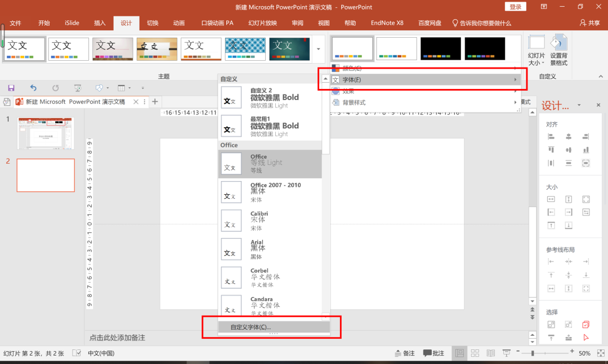608x364 pixels.
Task: Click the align top icon
Action: click(x=551, y=150)
